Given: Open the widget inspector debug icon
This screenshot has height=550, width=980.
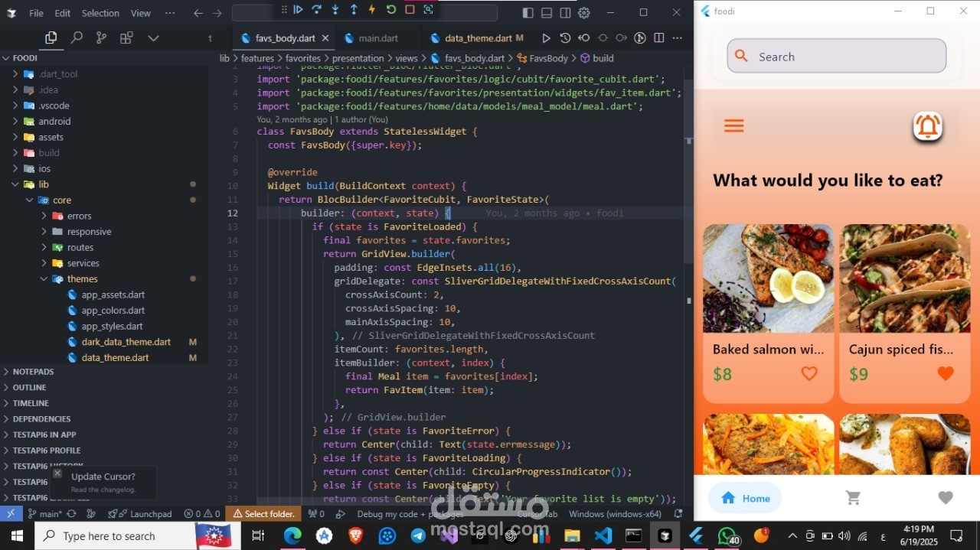Looking at the screenshot, I should point(428,9).
